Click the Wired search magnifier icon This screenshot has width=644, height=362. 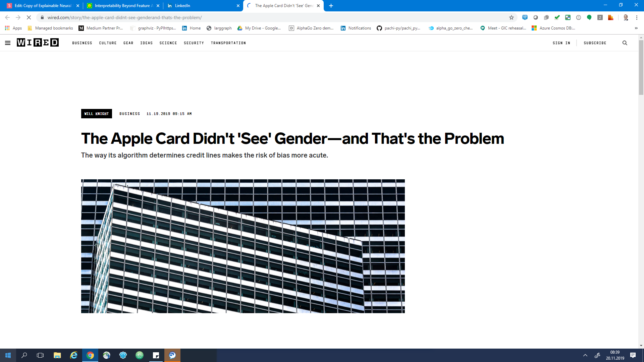click(625, 43)
